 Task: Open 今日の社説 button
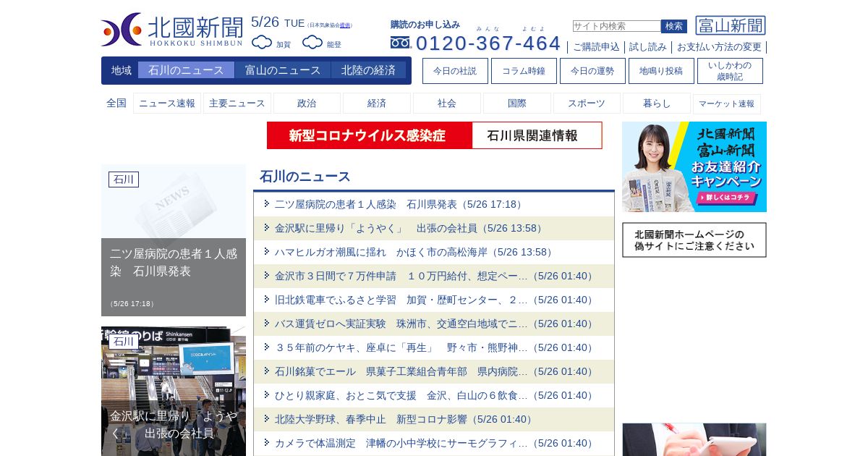click(455, 71)
